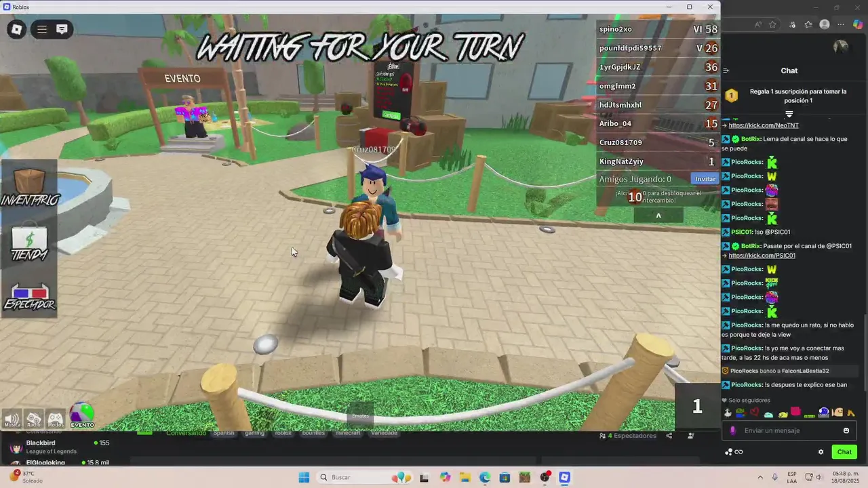Open the browser profile avatar
Screen dimensions: 868x488
point(825,24)
